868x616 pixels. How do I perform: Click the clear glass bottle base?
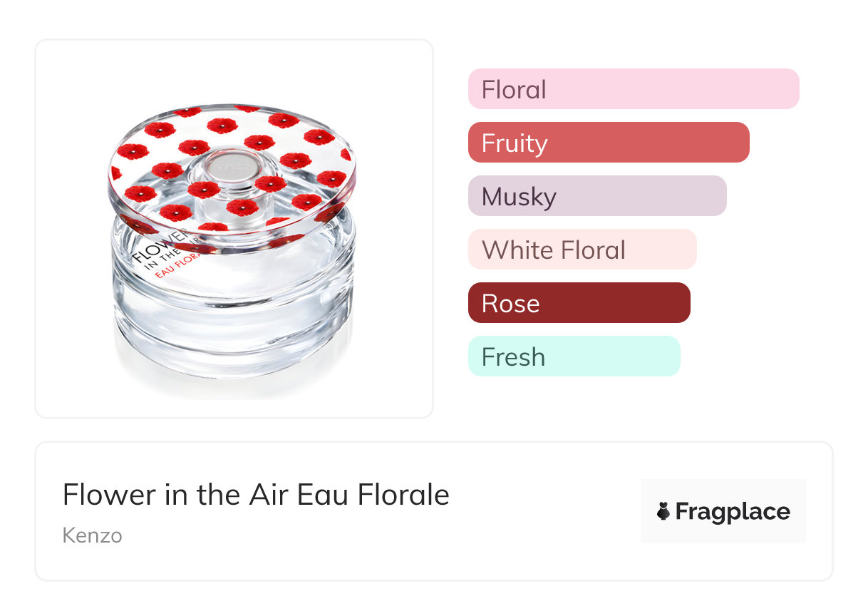[234, 321]
